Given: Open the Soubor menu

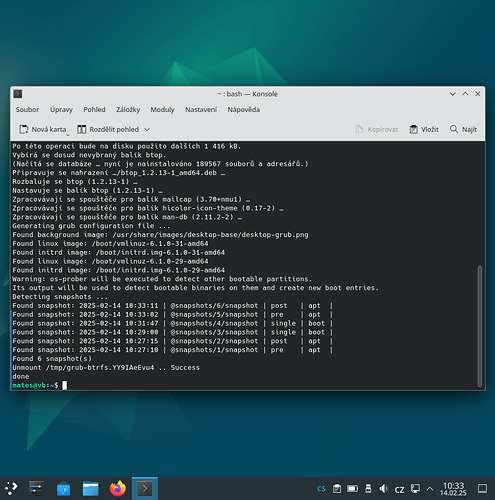Looking at the screenshot, I should click(27, 110).
